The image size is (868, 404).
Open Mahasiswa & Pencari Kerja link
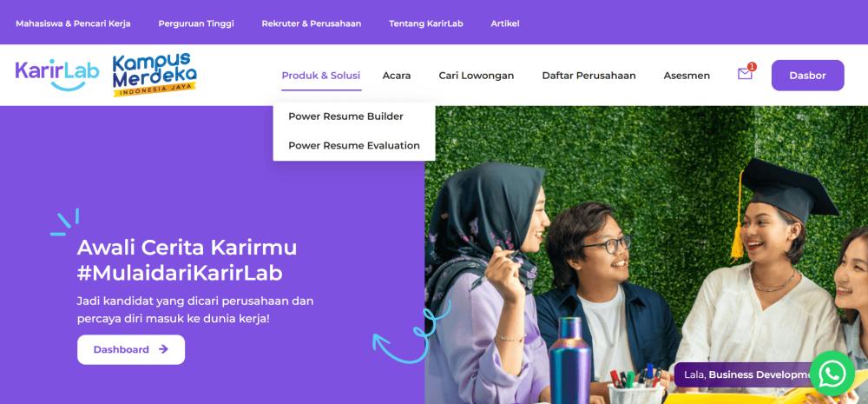73,23
